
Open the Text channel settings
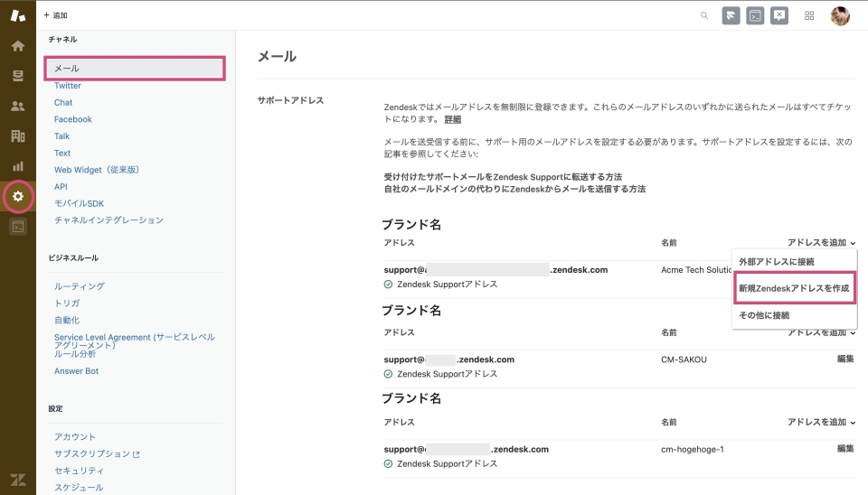62,154
